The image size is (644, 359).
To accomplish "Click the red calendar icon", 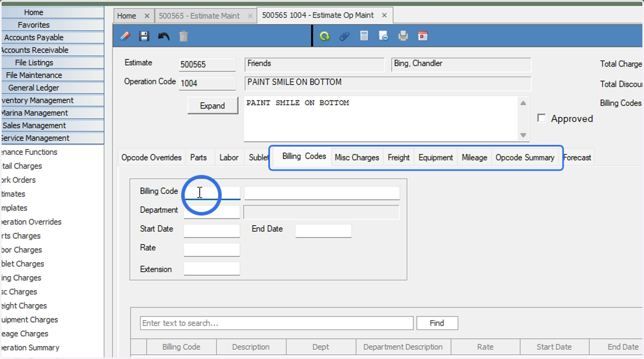I will click(x=423, y=36).
